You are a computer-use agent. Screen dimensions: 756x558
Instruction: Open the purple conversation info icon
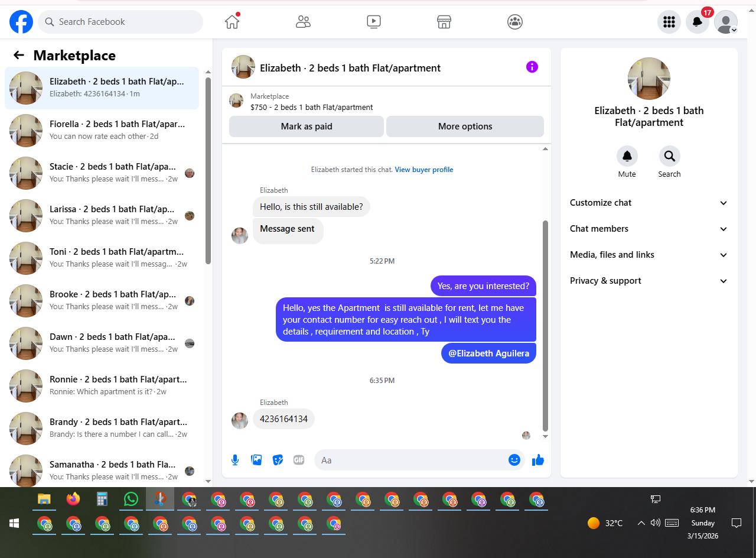532,67
